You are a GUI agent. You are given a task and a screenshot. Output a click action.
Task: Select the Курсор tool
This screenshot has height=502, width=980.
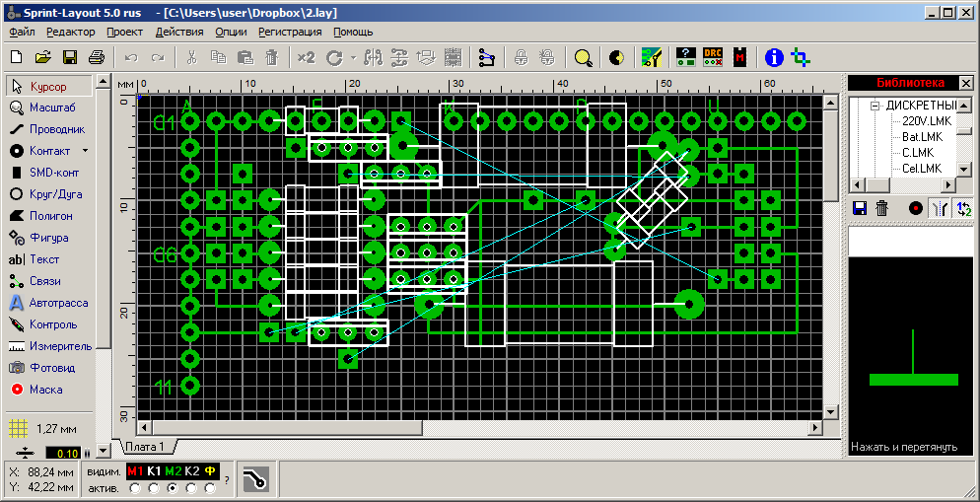(x=48, y=86)
